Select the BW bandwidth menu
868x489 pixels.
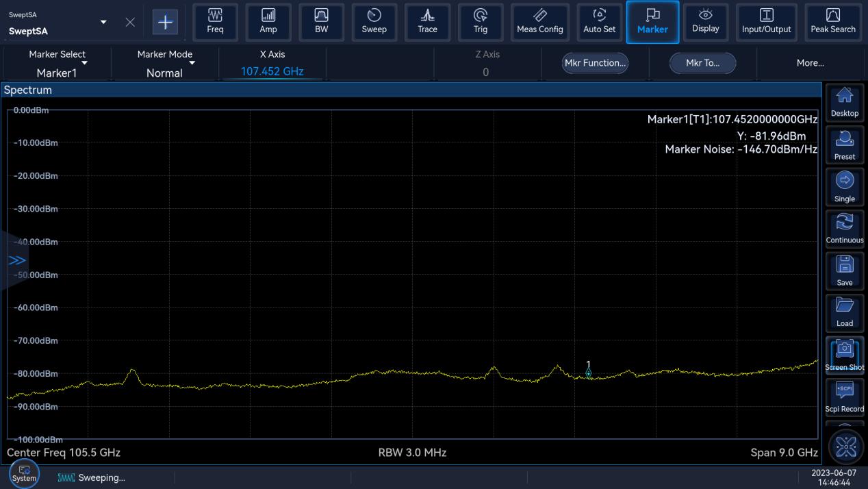coord(321,22)
